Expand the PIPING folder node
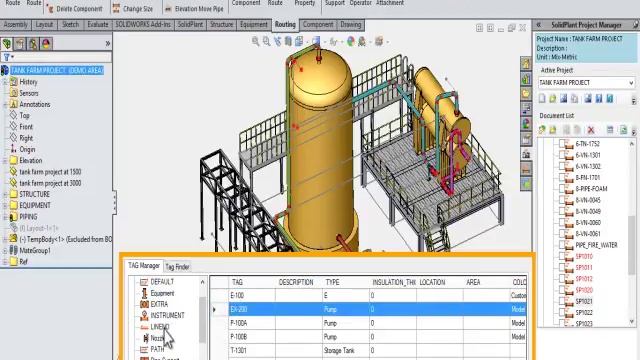This screenshot has width=640, height=360. pyautogui.click(x=5, y=217)
